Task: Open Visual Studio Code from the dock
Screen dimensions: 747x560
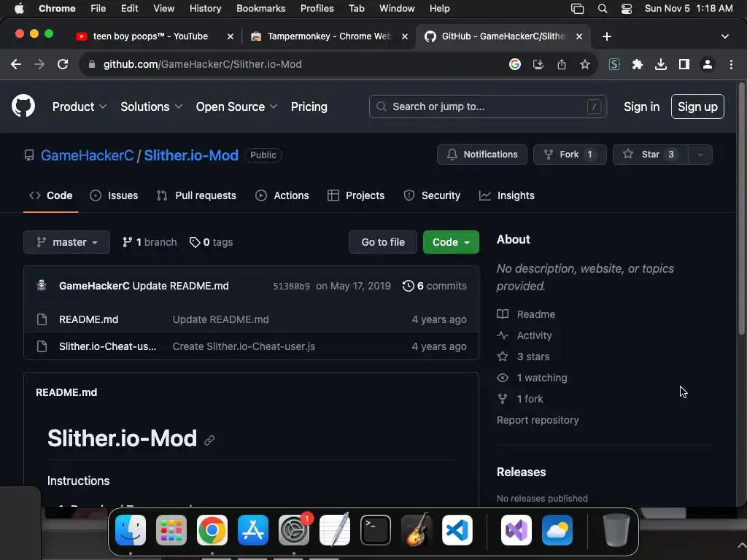Action: point(457,530)
